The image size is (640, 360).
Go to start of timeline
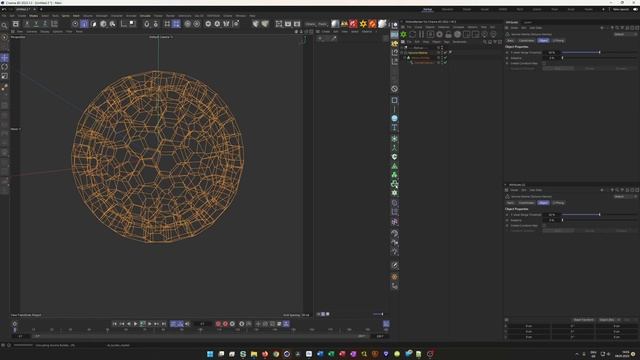[x=114, y=324]
